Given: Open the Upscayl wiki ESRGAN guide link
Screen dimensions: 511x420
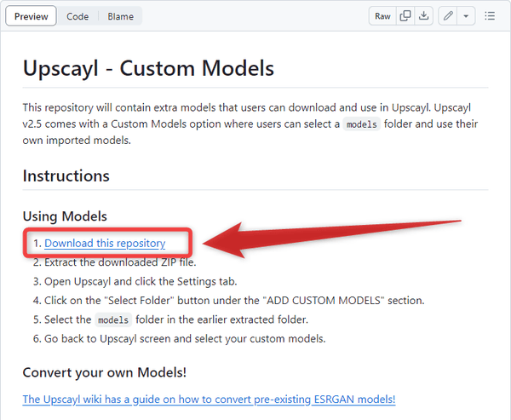Looking at the screenshot, I should click(209, 400).
